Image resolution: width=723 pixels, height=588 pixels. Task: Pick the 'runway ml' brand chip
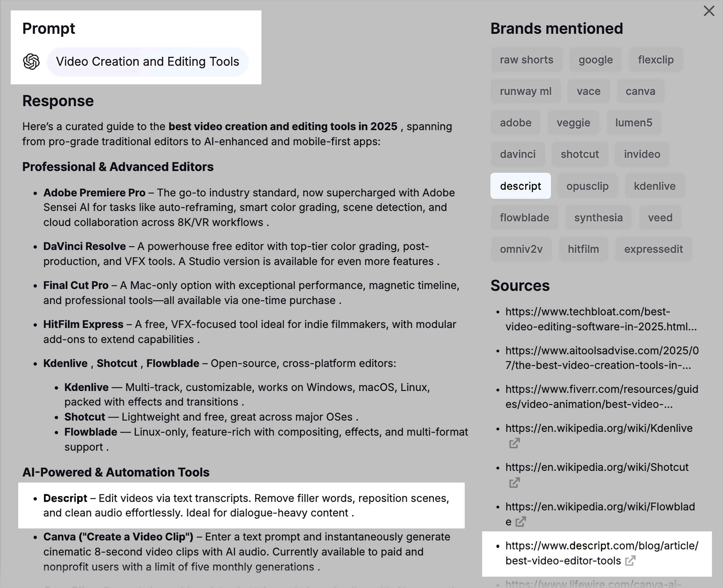point(525,92)
